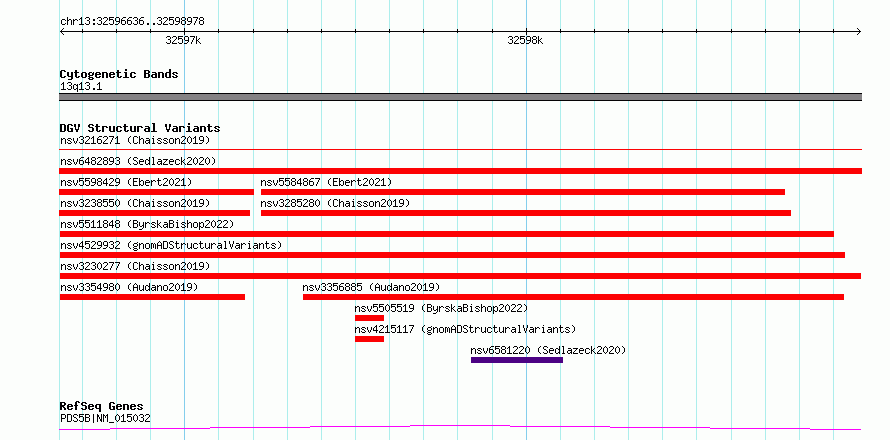Screen dimensions: 890x440
Task: Open the nsv5598429 (Ebert2021) variant label
Action: tap(126, 182)
